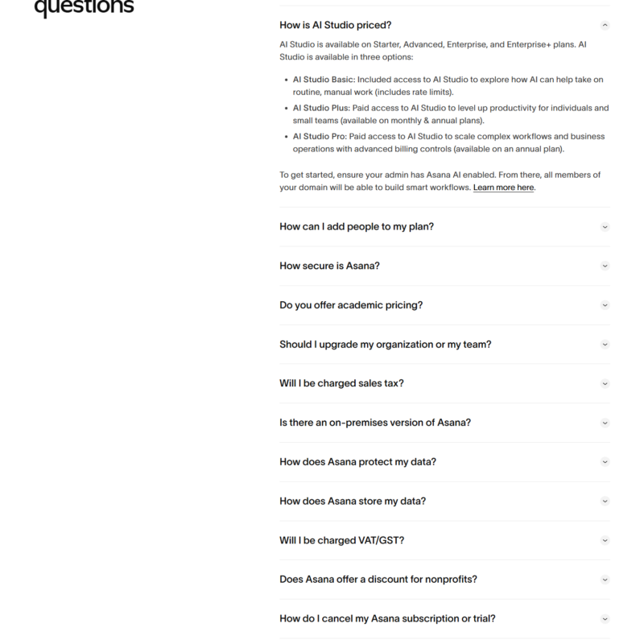Viewport: 644px width, 644px height.
Task: Click chevron icon next to nonprofits discount question
Action: [x=605, y=580]
